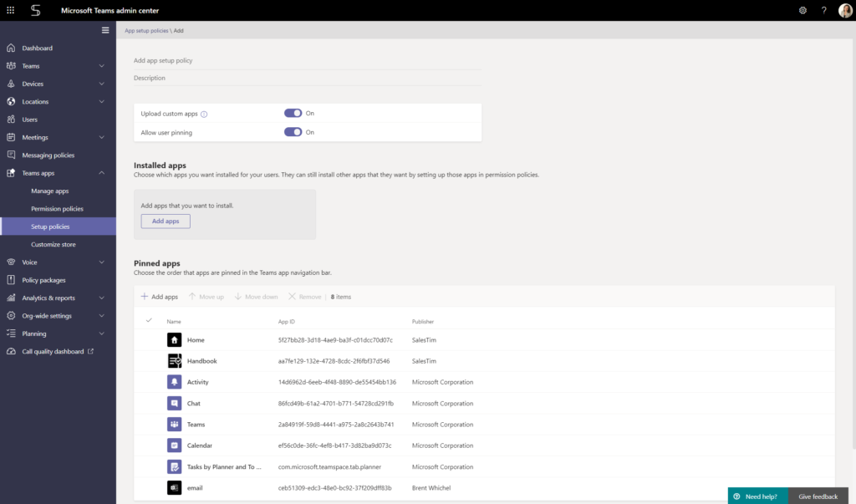Expand the Meetings section chevron
The width and height of the screenshot is (856, 504).
101,137
